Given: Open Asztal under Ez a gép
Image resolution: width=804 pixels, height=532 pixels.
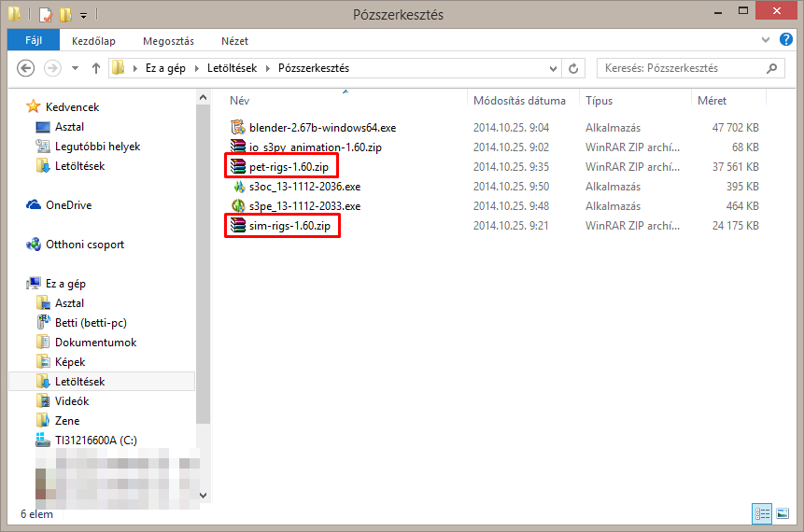Looking at the screenshot, I should point(69,303).
